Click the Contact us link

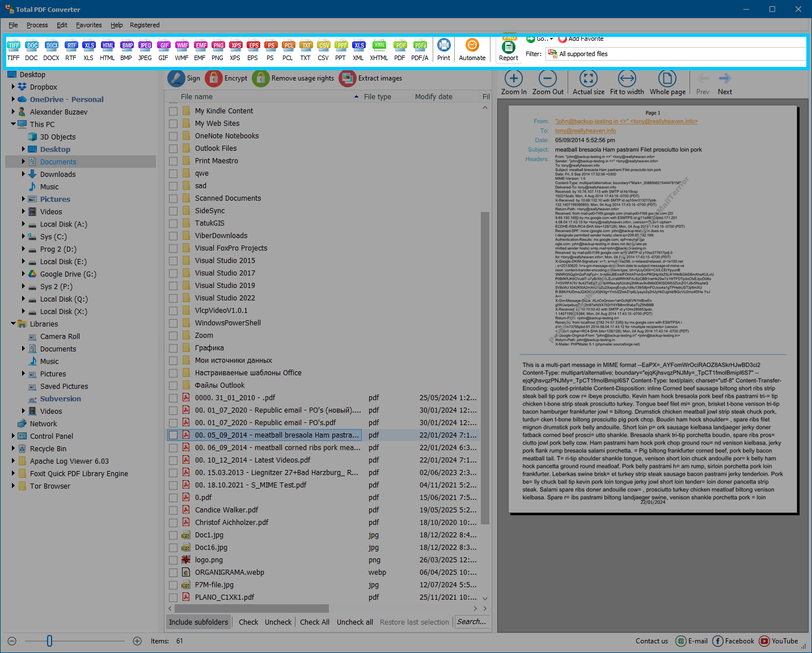652,641
